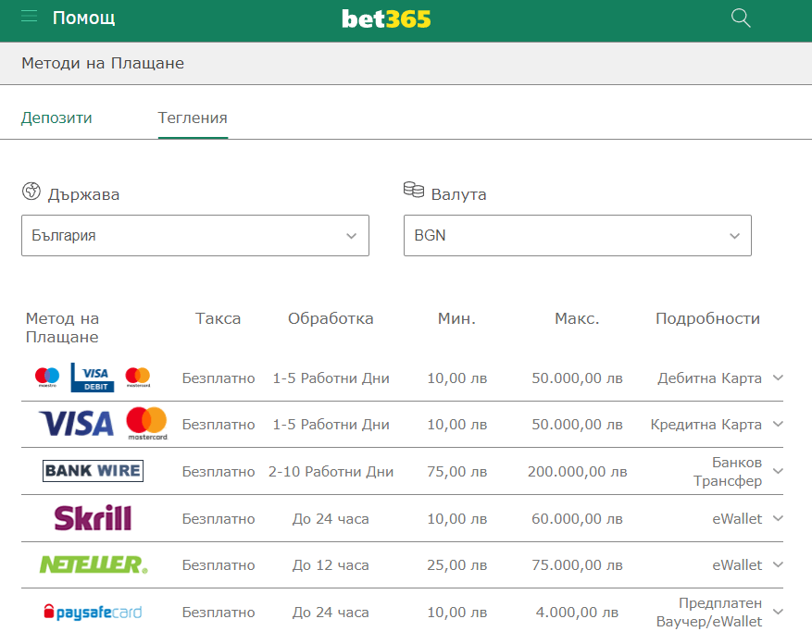Click the Макс. column header

(577, 318)
